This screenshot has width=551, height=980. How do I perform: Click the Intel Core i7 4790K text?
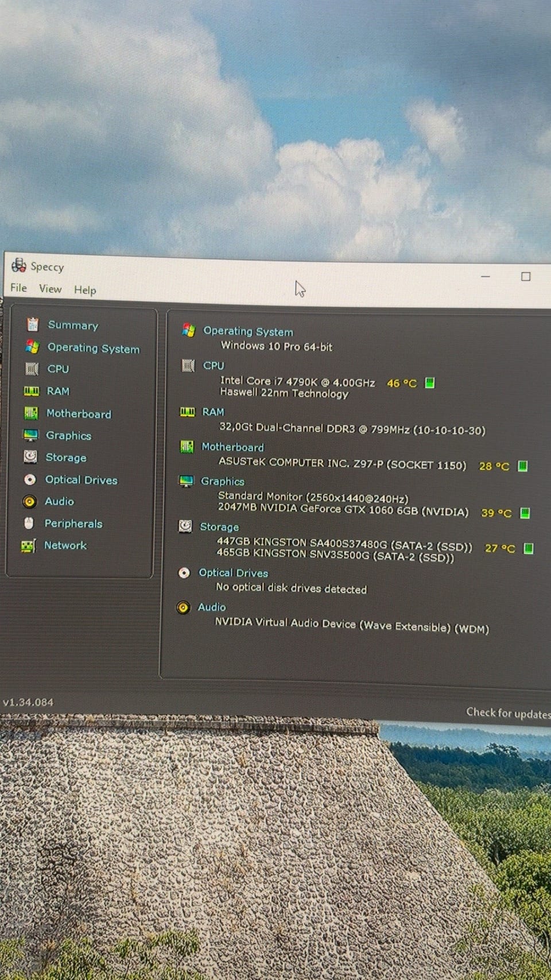point(297,382)
